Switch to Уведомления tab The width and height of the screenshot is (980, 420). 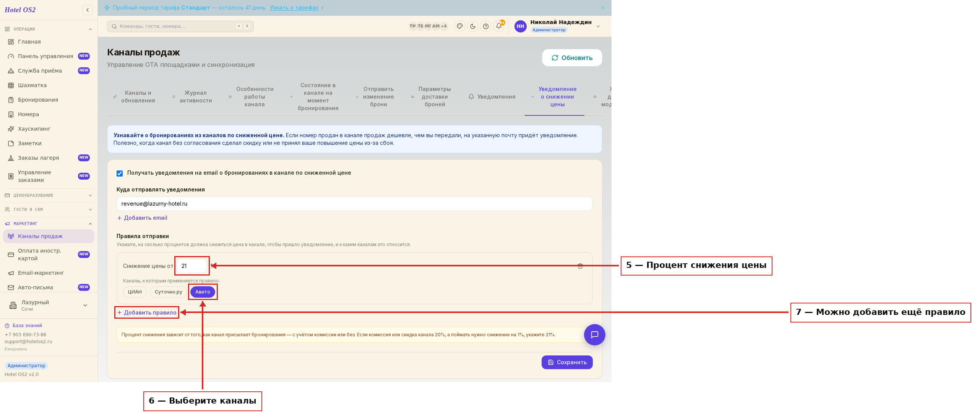[492, 97]
